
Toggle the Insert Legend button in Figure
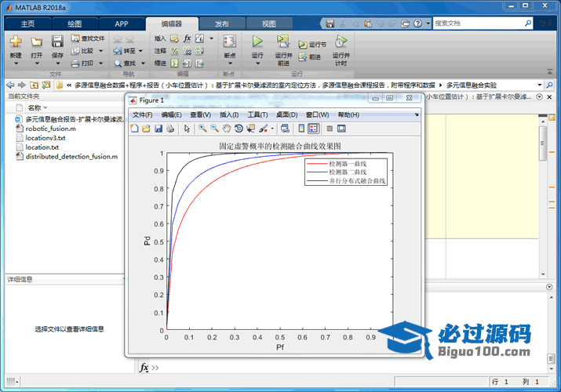point(314,129)
